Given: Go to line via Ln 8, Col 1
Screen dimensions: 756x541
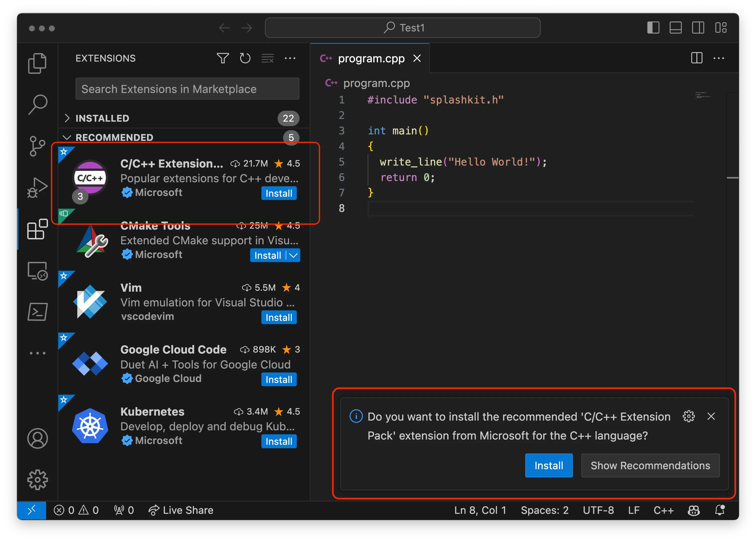Looking at the screenshot, I should click(480, 510).
